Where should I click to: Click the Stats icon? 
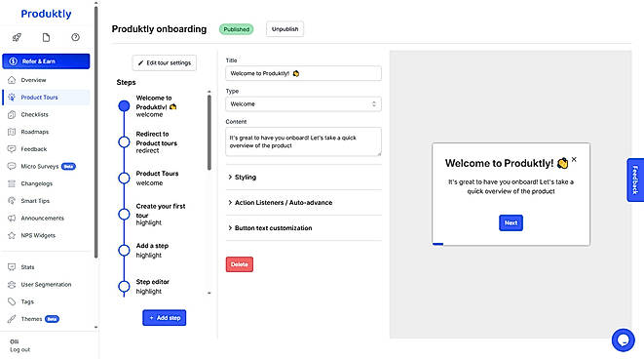12,267
